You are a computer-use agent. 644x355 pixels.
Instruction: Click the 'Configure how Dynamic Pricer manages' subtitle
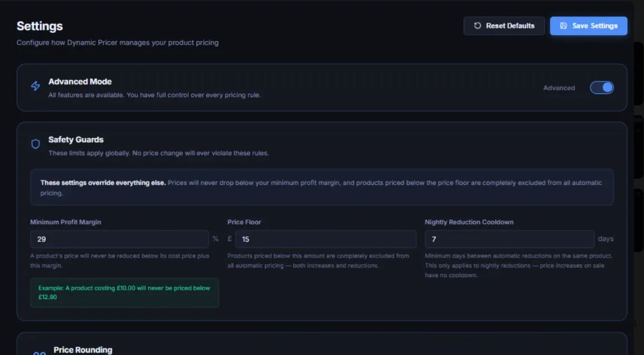click(x=117, y=43)
